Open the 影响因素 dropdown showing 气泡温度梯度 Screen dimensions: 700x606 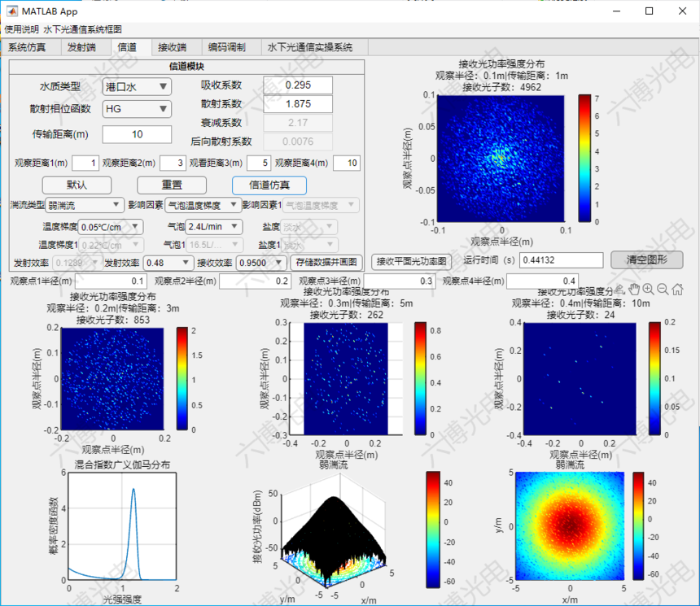(x=203, y=205)
